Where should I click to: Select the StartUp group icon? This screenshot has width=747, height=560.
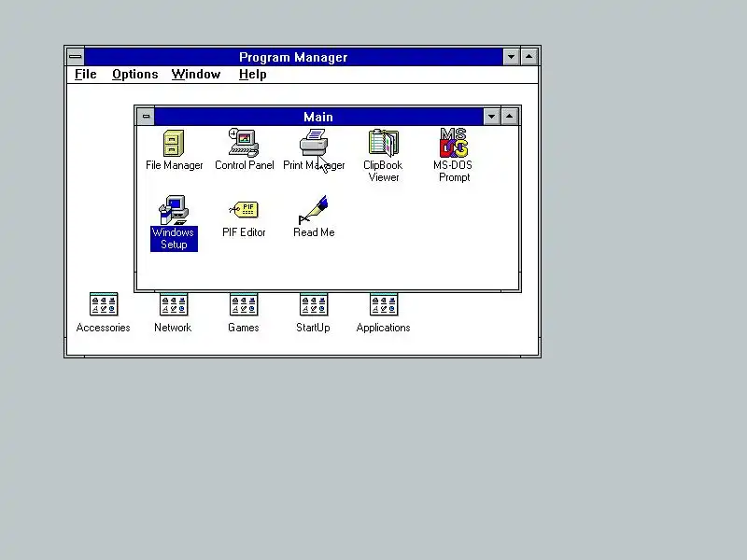(x=314, y=304)
